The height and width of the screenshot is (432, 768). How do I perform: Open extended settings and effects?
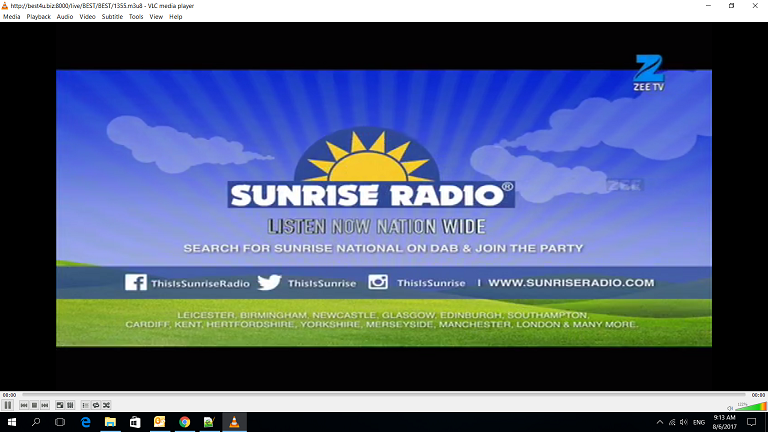pos(71,405)
